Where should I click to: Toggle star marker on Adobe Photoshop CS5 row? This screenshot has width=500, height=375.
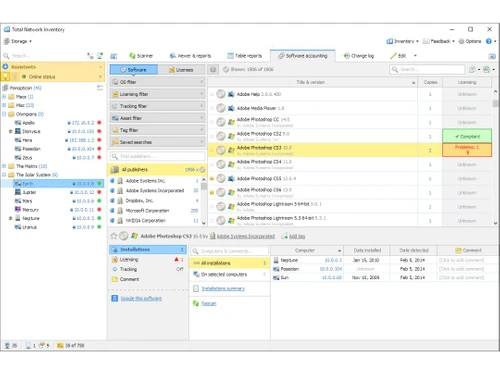[x=212, y=179]
